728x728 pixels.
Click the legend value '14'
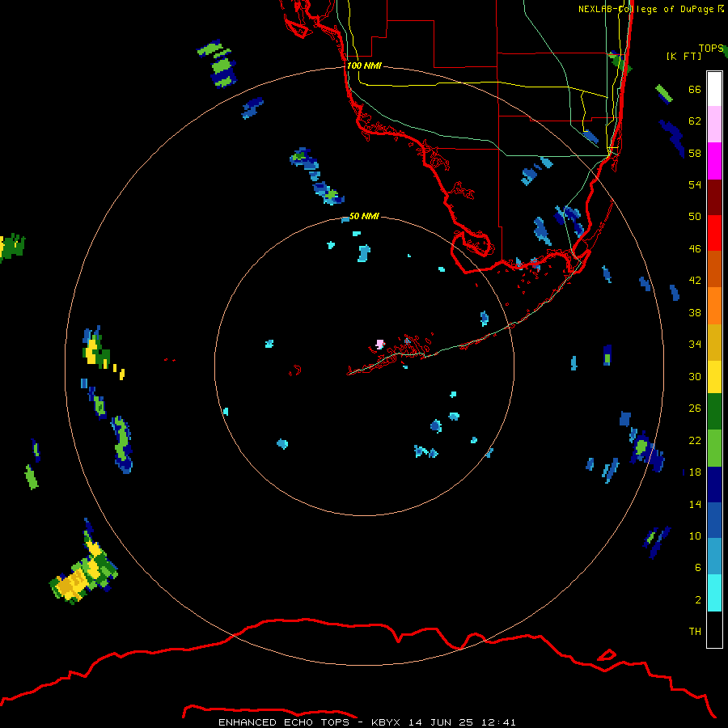click(695, 504)
